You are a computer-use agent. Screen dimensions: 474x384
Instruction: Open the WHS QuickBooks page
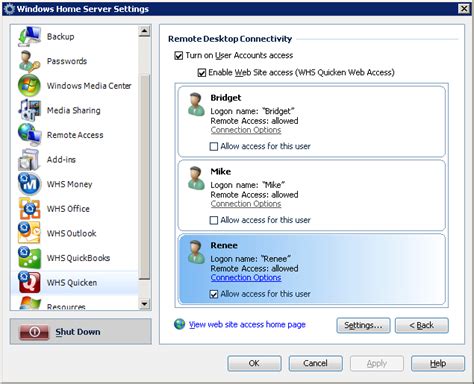[78, 258]
